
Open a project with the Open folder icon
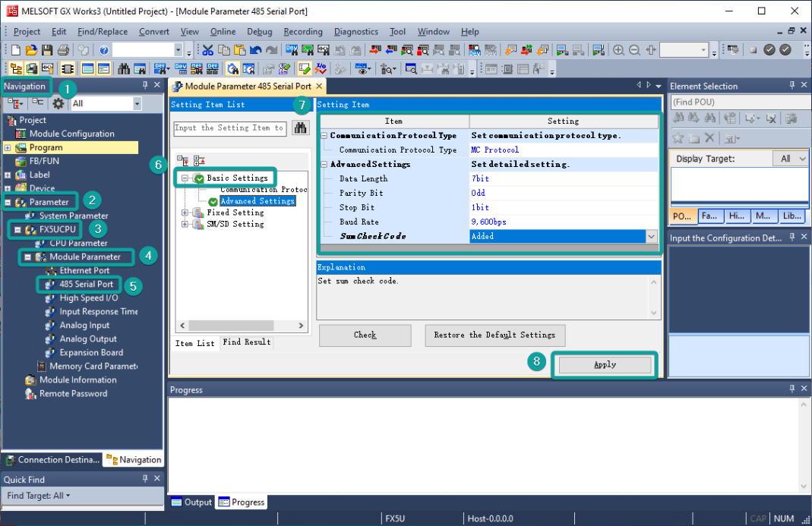pos(31,50)
